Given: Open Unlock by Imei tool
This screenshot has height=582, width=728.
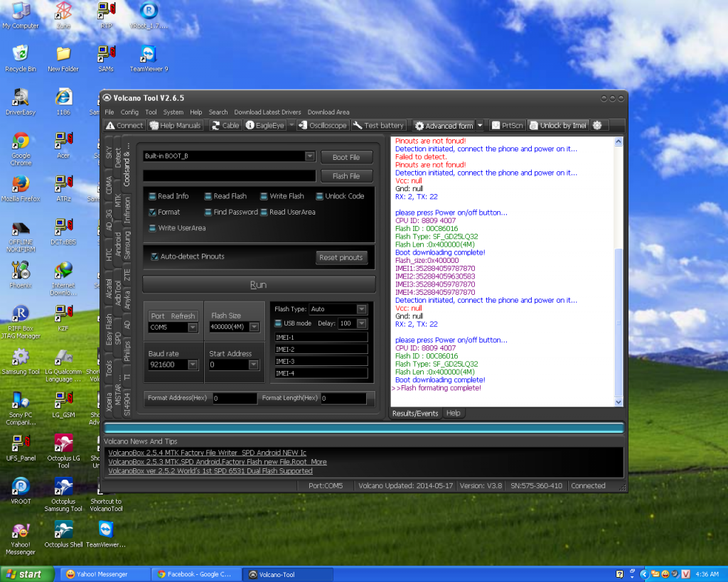Looking at the screenshot, I should click(x=558, y=125).
